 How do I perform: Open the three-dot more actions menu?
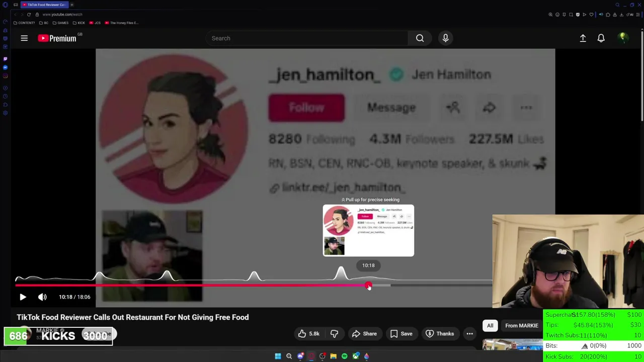[x=469, y=334]
